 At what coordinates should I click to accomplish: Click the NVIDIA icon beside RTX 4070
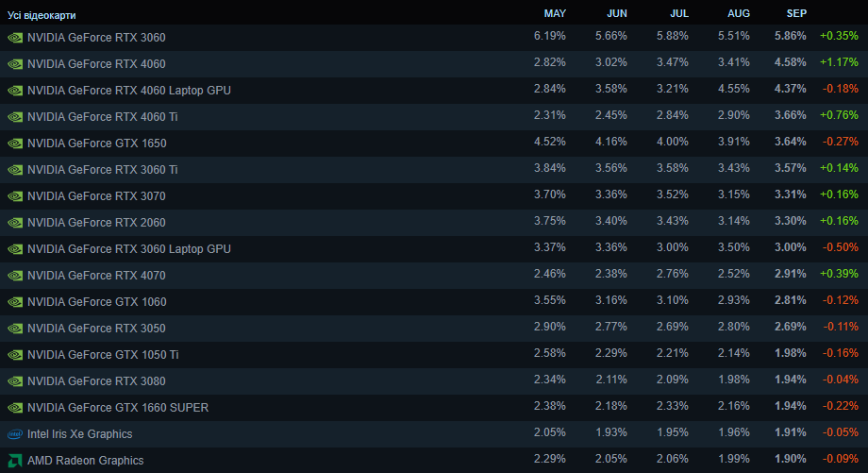click(x=15, y=276)
